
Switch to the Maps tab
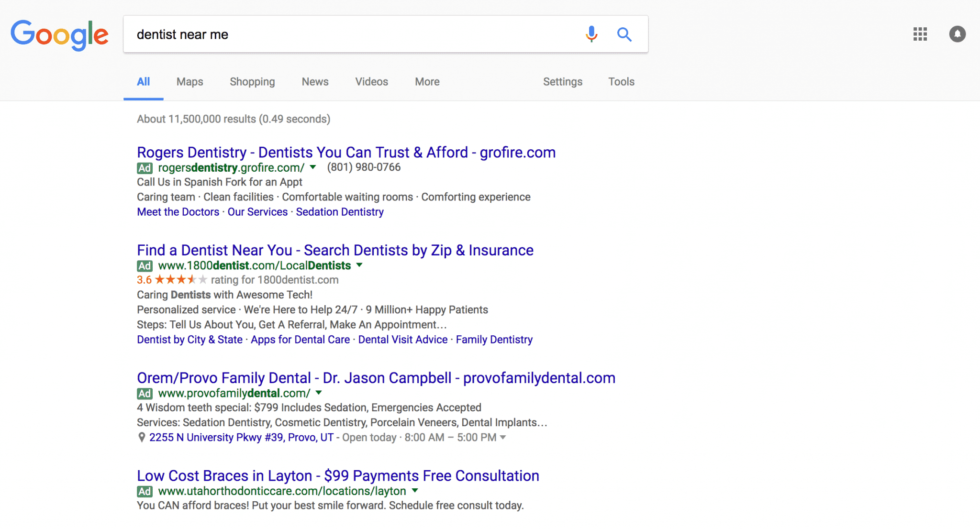point(189,82)
